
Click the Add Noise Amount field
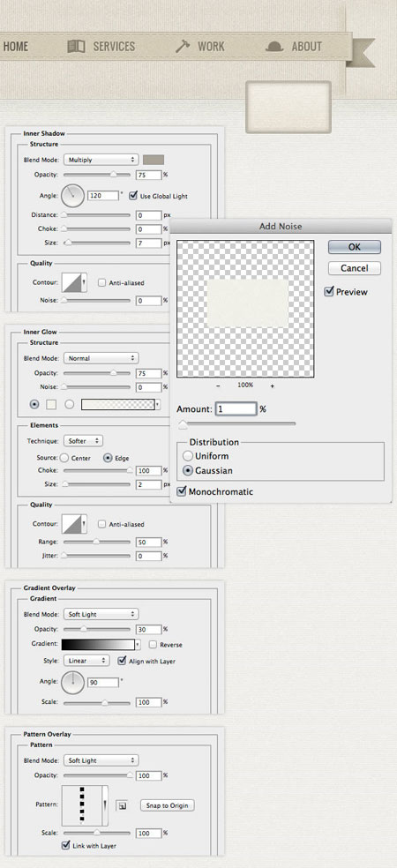click(x=236, y=409)
